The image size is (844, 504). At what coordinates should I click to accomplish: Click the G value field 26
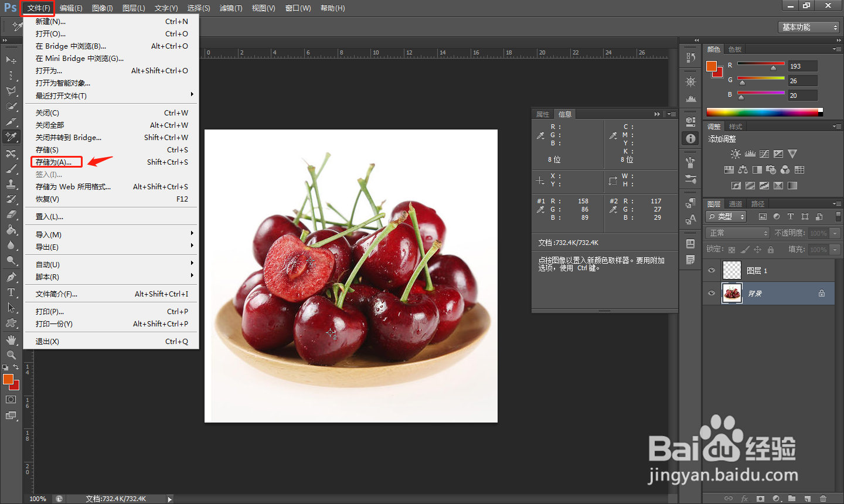point(802,81)
